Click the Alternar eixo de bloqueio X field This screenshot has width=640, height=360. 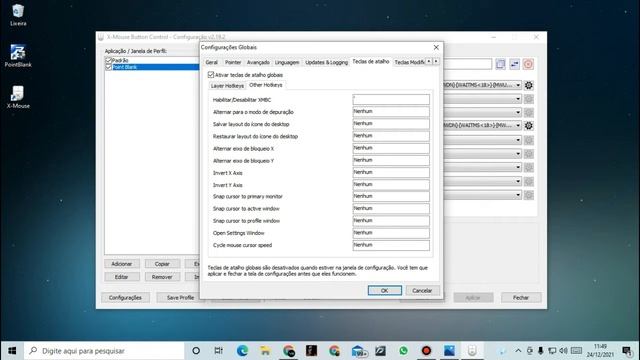click(x=391, y=148)
